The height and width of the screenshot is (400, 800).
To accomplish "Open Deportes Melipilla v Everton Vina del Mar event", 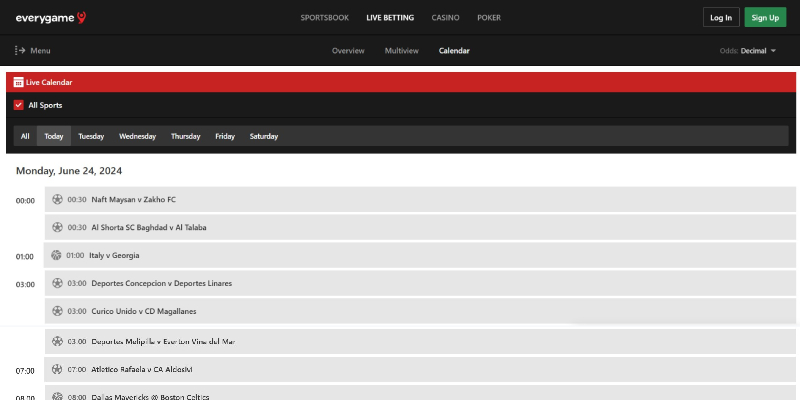I will (x=420, y=341).
